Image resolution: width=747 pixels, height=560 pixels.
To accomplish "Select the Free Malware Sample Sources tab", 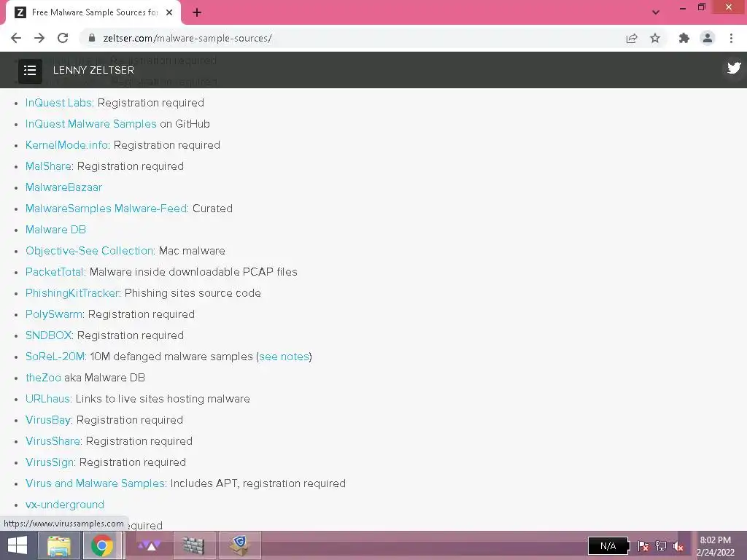I will pos(93,13).
